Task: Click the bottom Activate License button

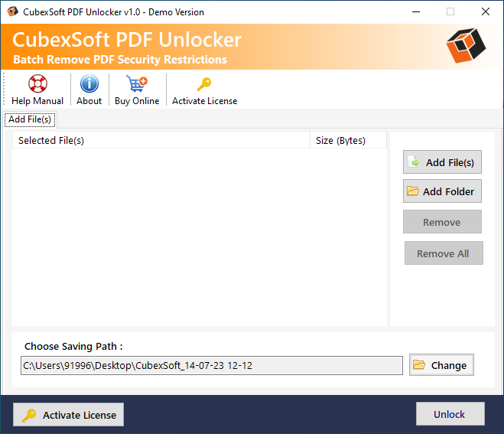Action: [69, 415]
